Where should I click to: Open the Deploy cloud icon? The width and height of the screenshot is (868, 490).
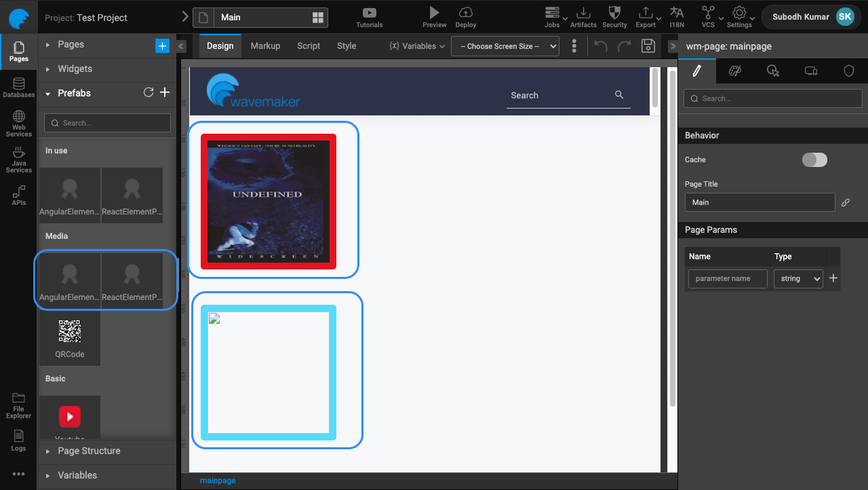pyautogui.click(x=466, y=13)
